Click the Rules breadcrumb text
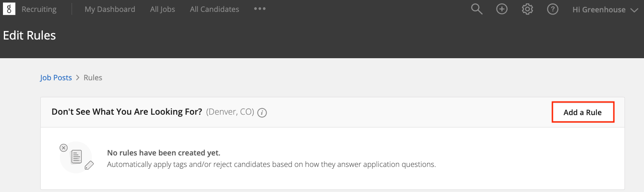644x192 pixels. pyautogui.click(x=93, y=78)
